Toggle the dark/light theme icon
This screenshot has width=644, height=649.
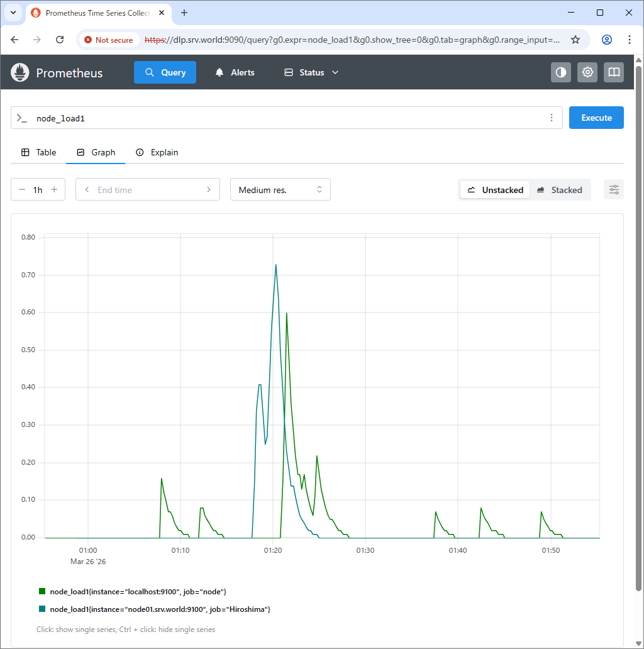point(561,72)
